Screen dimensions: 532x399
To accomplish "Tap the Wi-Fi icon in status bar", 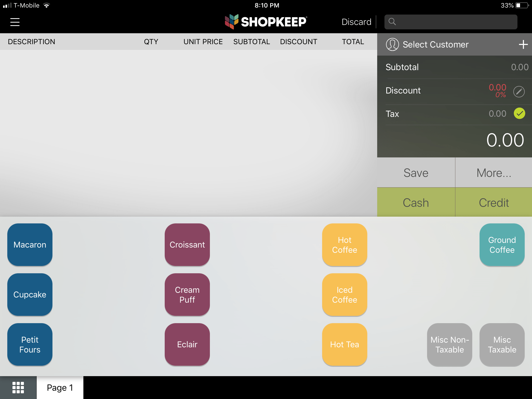I will pyautogui.click(x=46, y=5).
